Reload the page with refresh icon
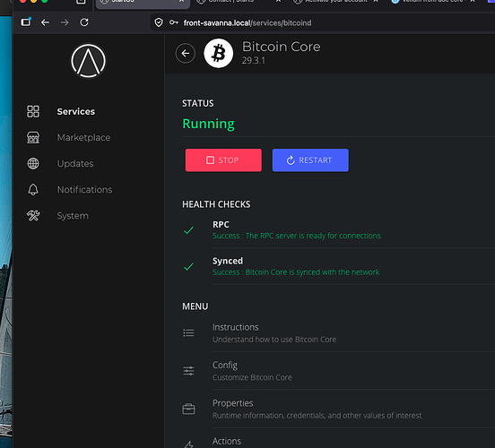Viewport: 495px width, 448px height. click(84, 22)
